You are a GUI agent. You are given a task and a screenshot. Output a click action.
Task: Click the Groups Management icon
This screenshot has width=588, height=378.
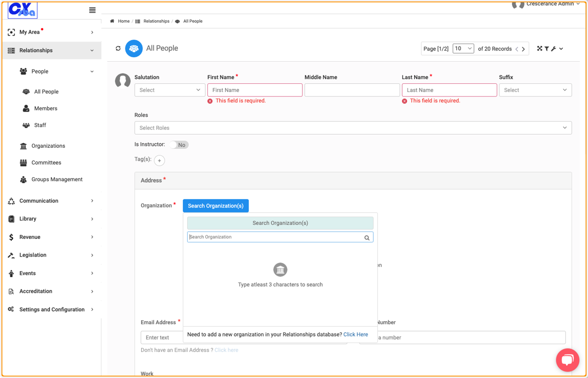23,179
